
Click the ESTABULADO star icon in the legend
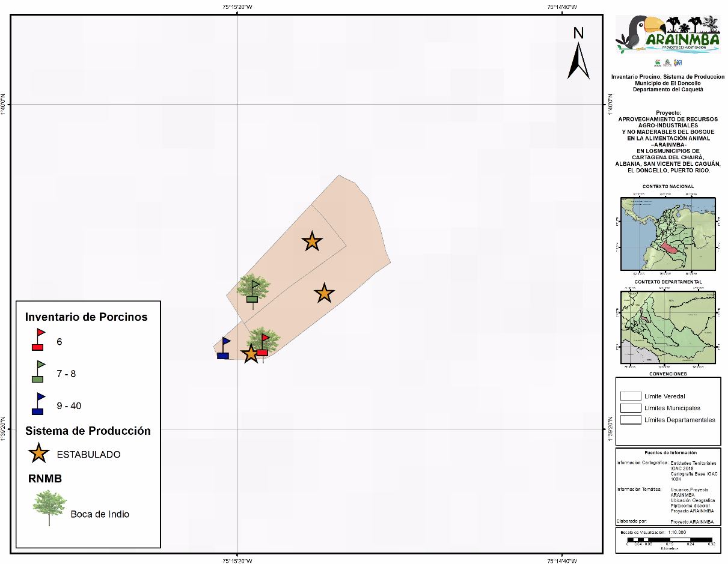tap(39, 453)
